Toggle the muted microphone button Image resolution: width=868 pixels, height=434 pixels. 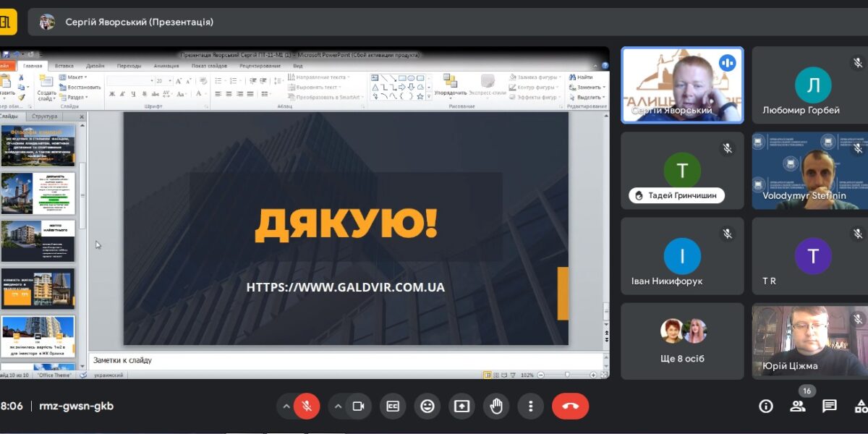pyautogui.click(x=307, y=407)
